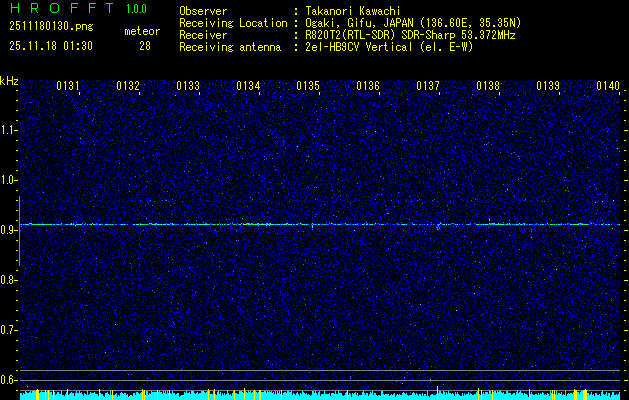Click the 0131 time marker
The height and width of the screenshot is (400, 629).
pos(67,85)
